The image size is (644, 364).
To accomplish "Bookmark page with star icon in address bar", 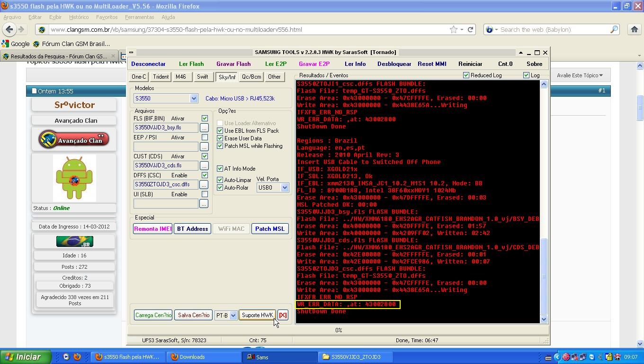I will 454,29.
